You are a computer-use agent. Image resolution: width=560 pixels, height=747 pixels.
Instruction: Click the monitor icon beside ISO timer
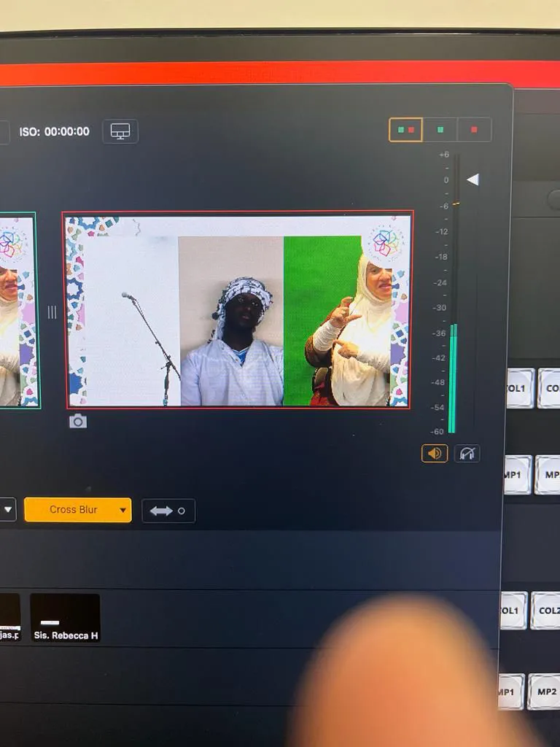tap(120, 131)
